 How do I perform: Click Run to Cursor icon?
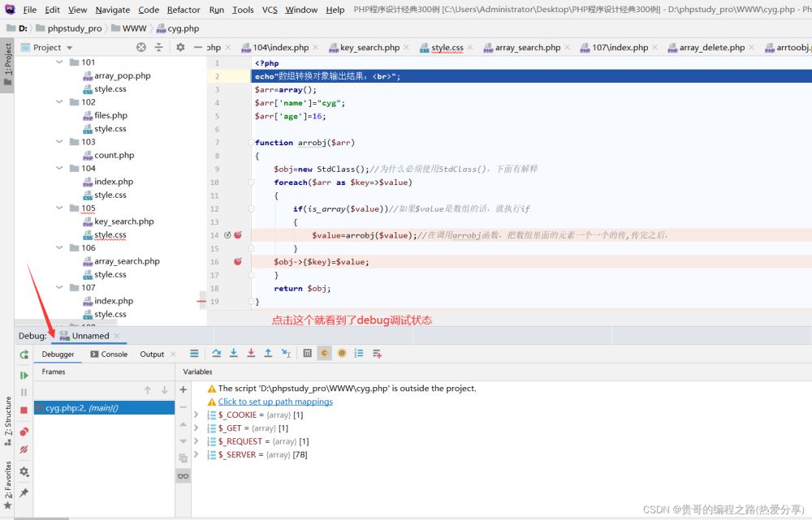point(286,354)
